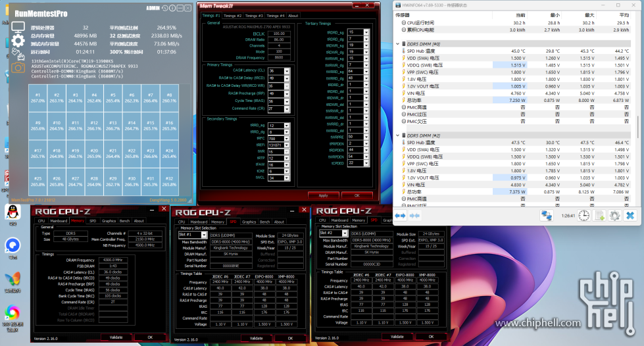
Task: Select test cell #16 265.3% in RunMemtestPro
Action: click(169, 126)
